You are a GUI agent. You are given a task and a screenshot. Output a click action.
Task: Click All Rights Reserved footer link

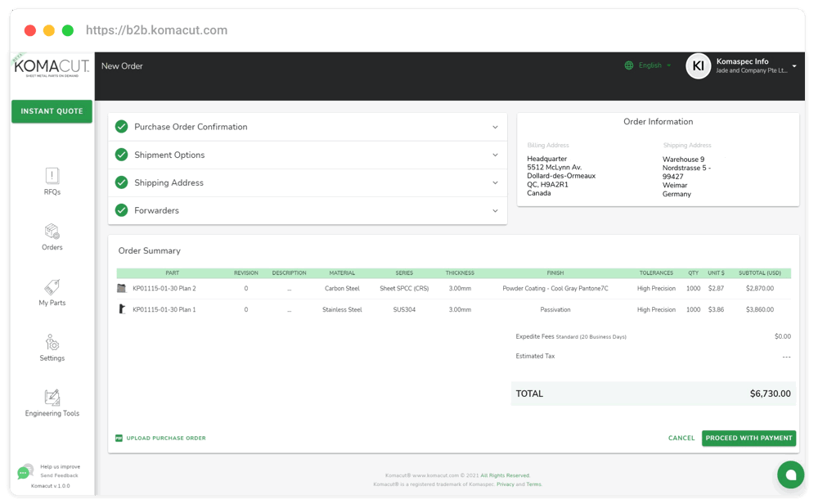(x=505, y=475)
